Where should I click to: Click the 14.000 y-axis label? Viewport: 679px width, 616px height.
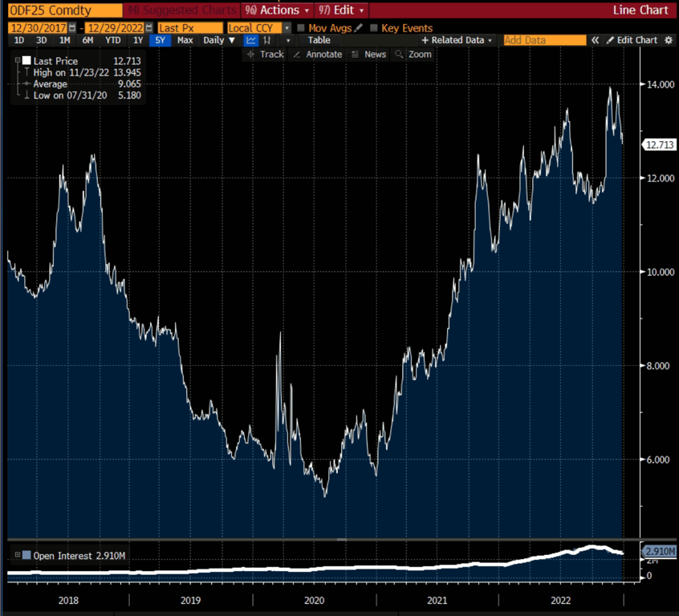(x=661, y=84)
